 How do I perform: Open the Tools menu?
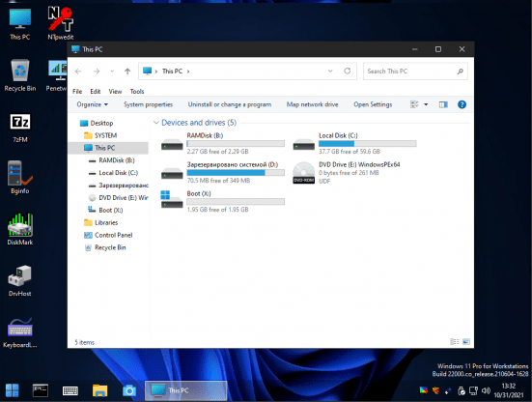[137, 92]
